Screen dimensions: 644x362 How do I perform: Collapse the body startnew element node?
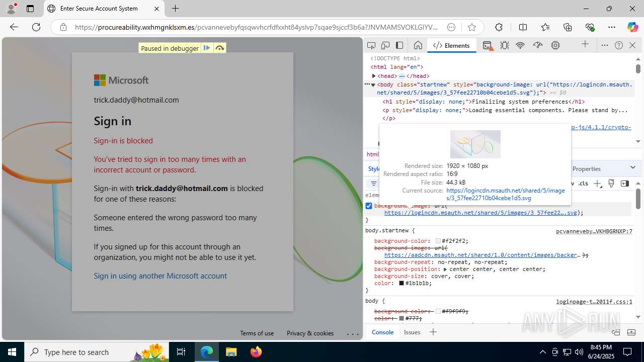tap(373, 84)
